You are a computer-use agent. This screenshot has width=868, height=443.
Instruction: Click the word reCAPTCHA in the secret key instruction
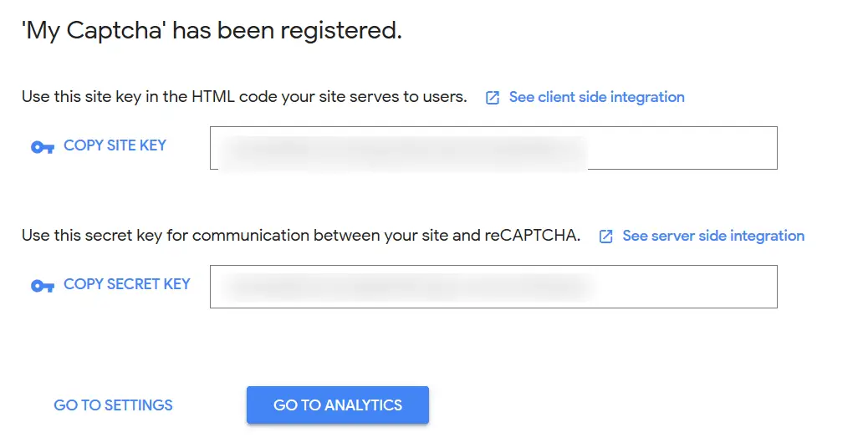532,236
